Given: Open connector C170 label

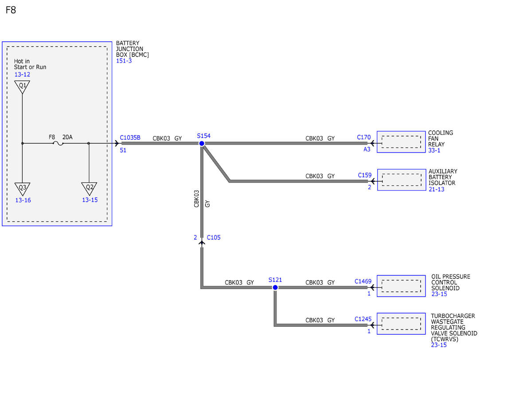Looking at the screenshot, I should [x=364, y=138].
